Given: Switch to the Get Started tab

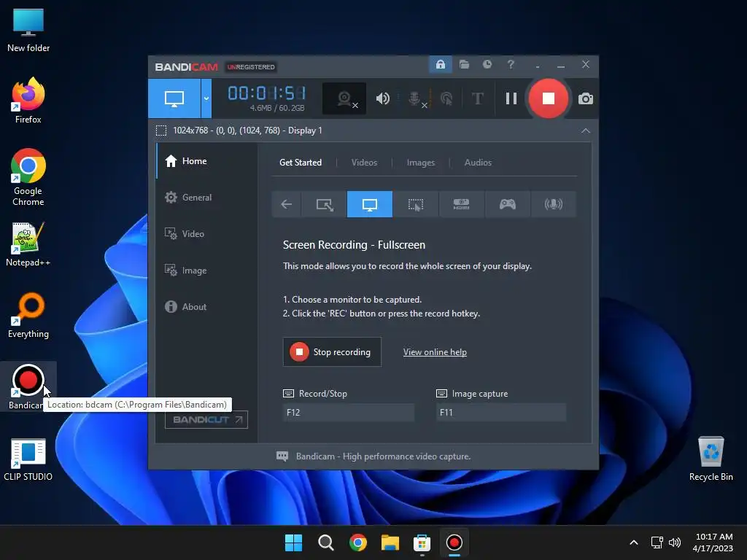Looking at the screenshot, I should point(300,163).
